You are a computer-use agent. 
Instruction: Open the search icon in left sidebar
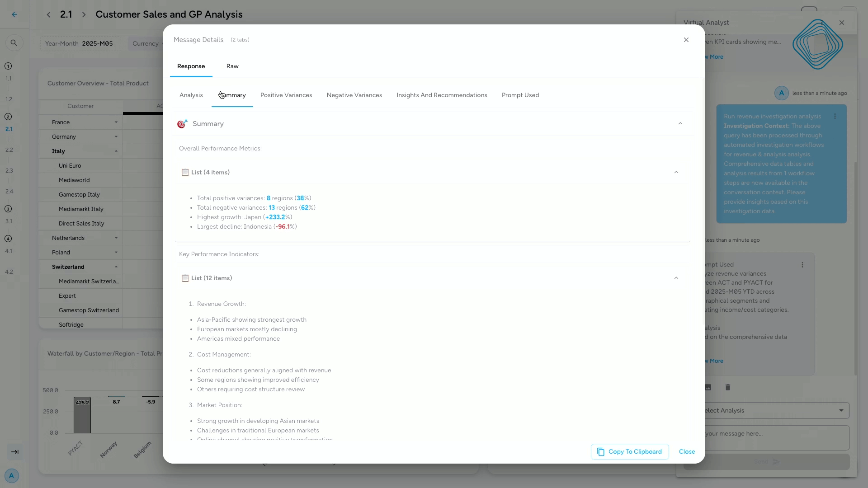(14, 43)
